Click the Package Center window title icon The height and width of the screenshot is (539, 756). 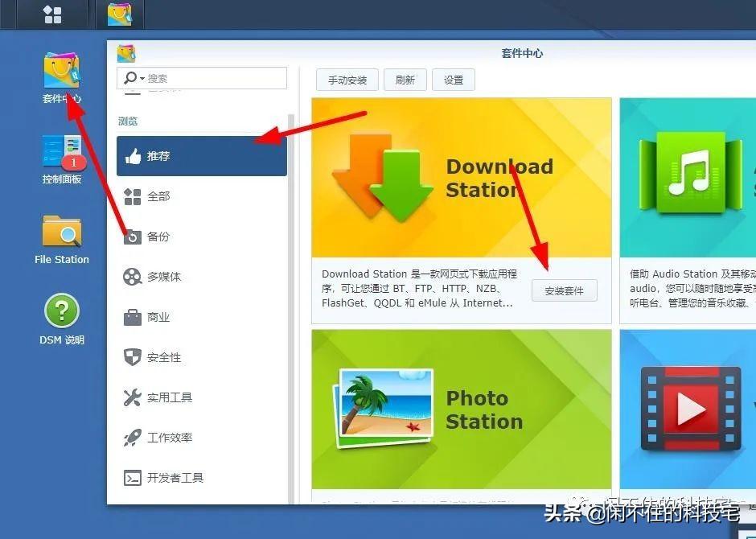click(x=126, y=54)
